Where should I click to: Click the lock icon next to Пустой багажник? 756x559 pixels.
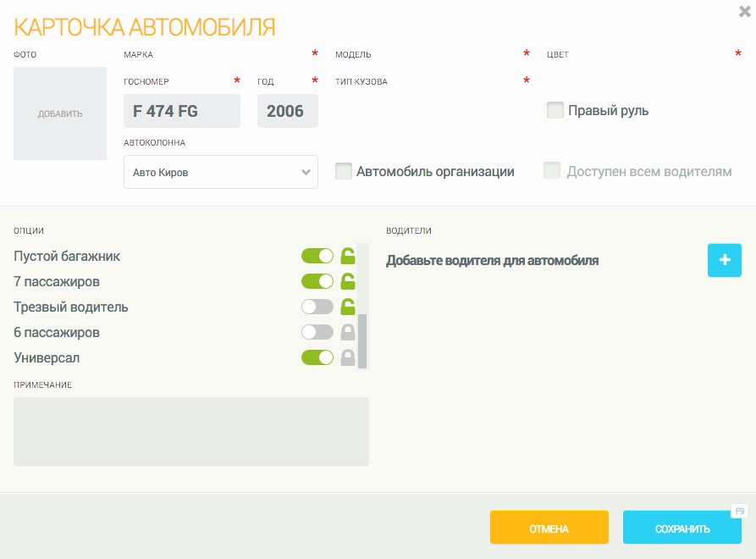pos(347,256)
